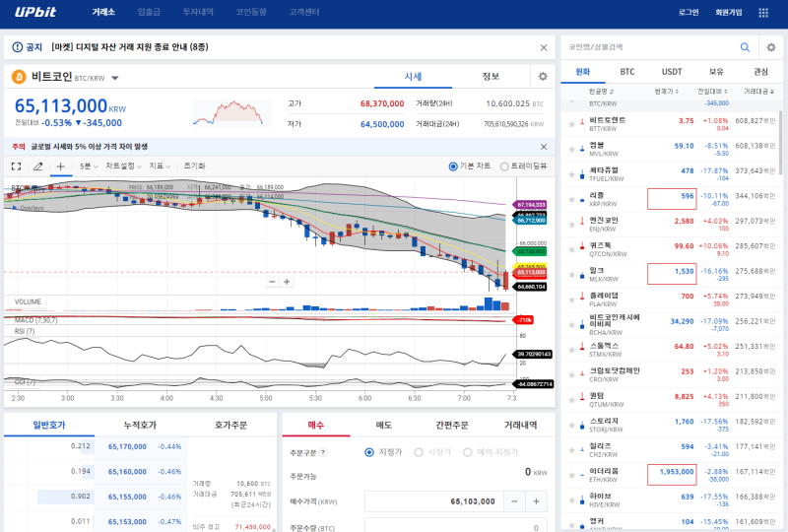Click 회원가입 link
The height and width of the screenshot is (532, 788).
point(729,13)
